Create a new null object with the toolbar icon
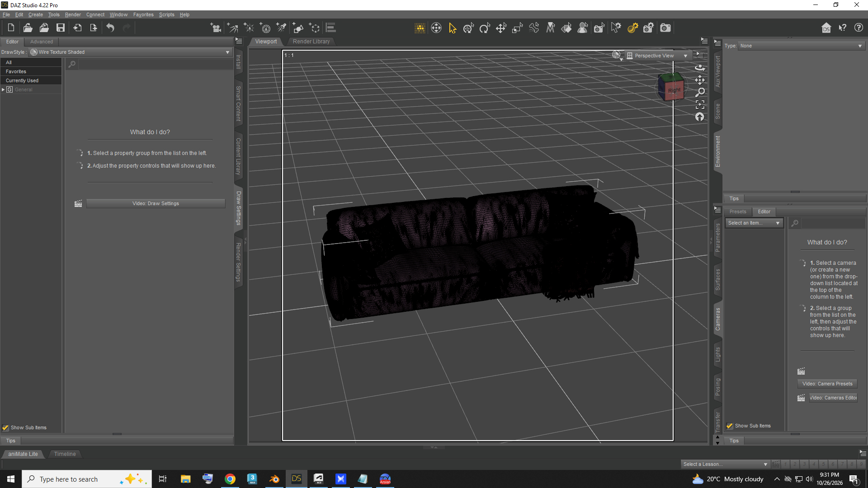 click(314, 28)
